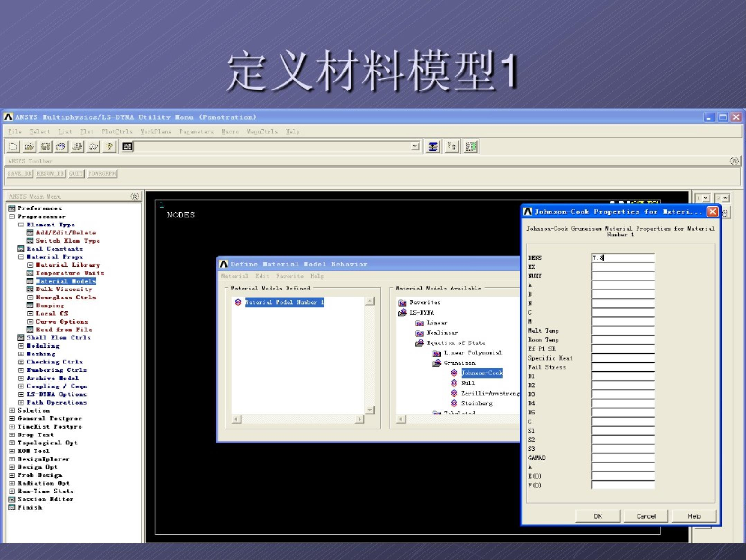Click the ANSYS Help question-mark icon
746x560 pixels.
109,147
